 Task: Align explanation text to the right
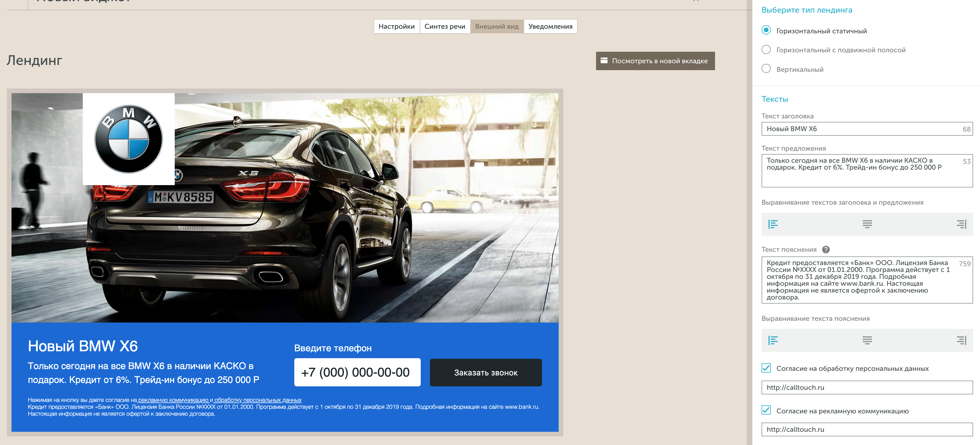click(x=961, y=340)
